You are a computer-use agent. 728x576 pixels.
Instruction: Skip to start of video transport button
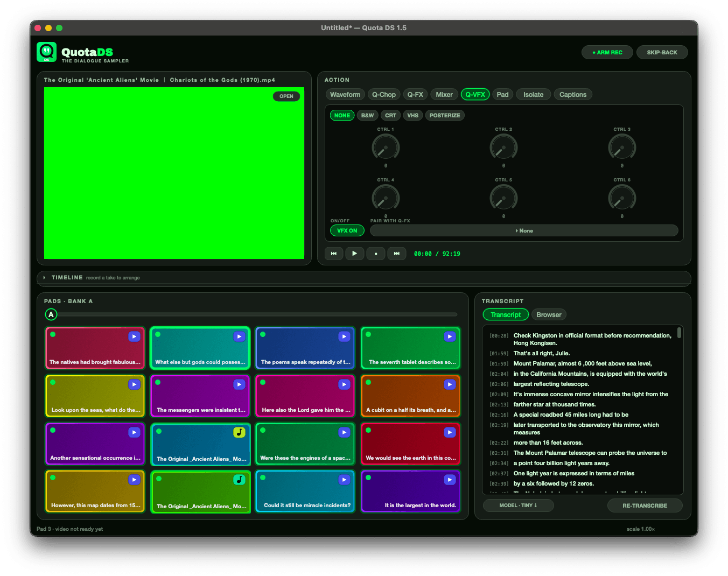click(x=334, y=254)
